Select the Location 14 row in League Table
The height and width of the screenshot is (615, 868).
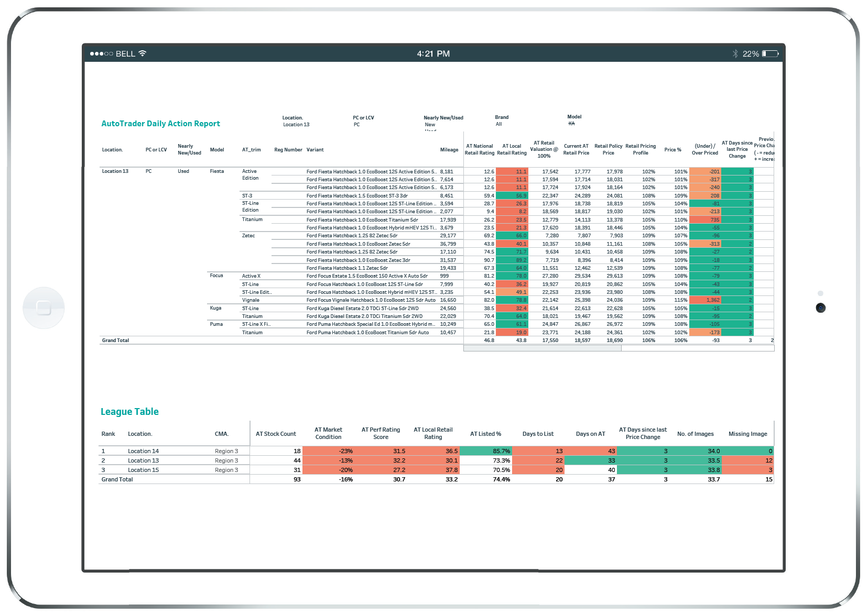(x=143, y=451)
